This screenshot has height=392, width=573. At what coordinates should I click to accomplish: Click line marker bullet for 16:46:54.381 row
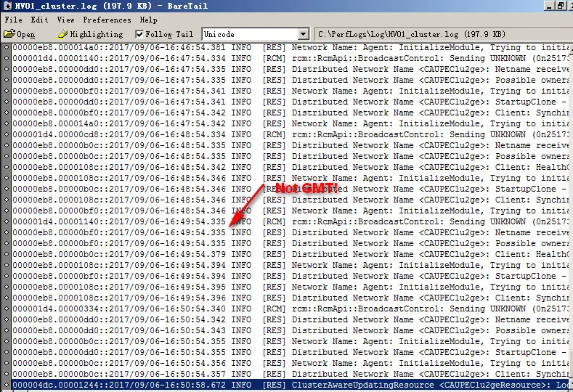(7, 47)
